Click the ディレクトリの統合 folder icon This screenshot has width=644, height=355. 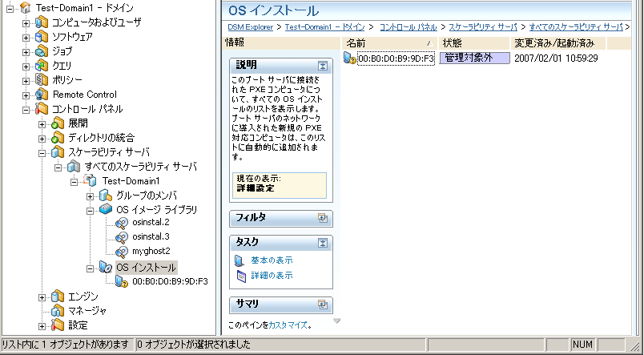[x=58, y=138]
